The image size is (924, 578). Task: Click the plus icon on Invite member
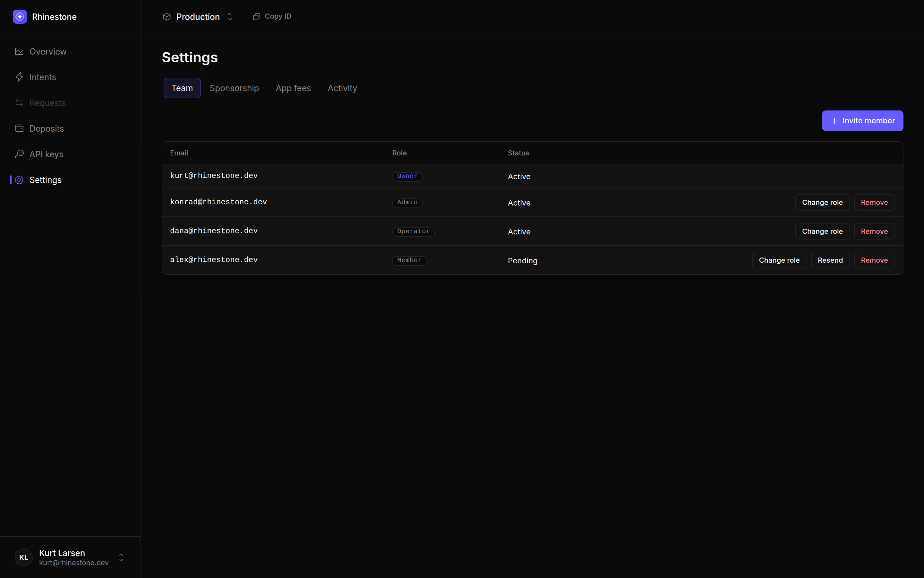pyautogui.click(x=834, y=121)
